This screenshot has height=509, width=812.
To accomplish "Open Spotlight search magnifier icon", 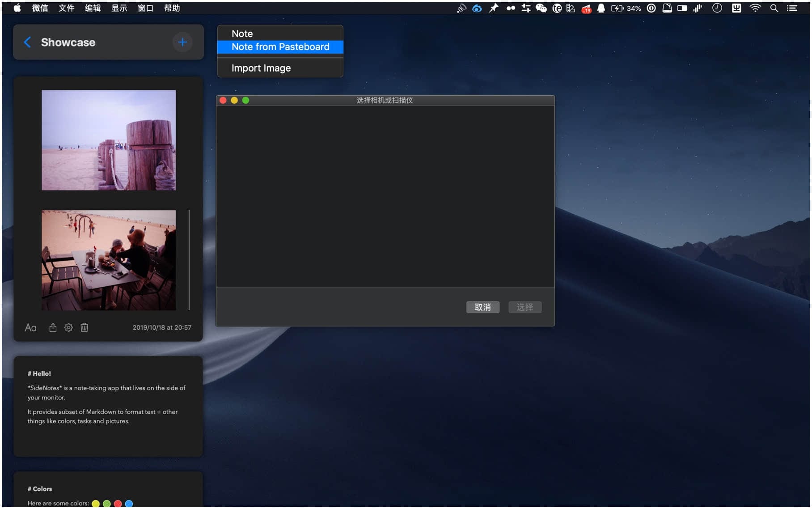I will [x=774, y=8].
